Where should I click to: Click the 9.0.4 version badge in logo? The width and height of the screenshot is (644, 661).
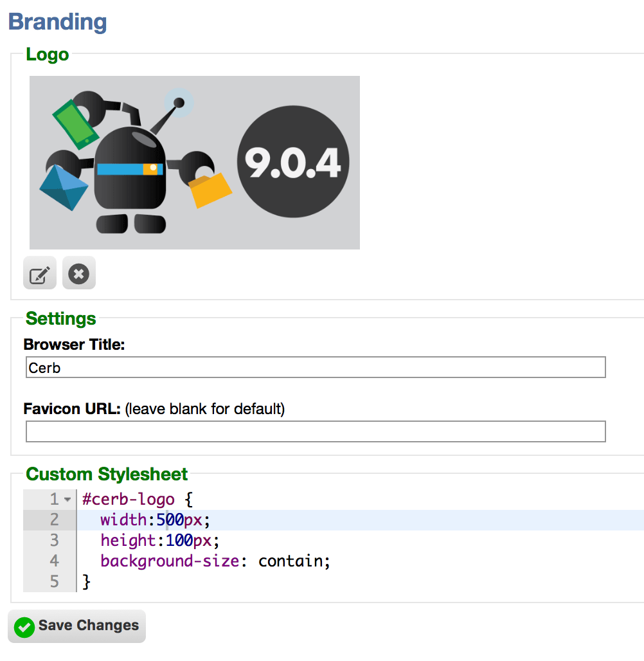coord(293,162)
